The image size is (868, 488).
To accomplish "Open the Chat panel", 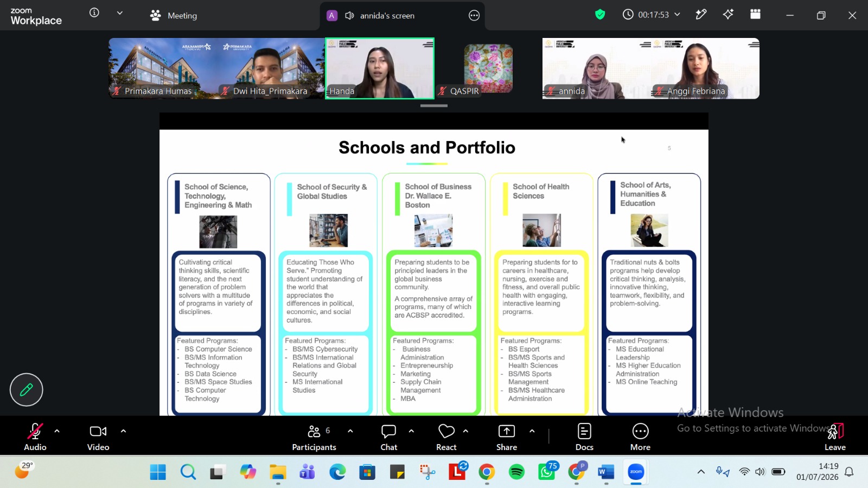I will coord(388,437).
